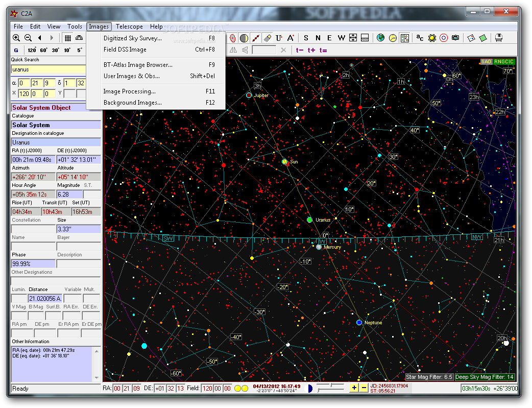Point view North with N button

[318, 38]
